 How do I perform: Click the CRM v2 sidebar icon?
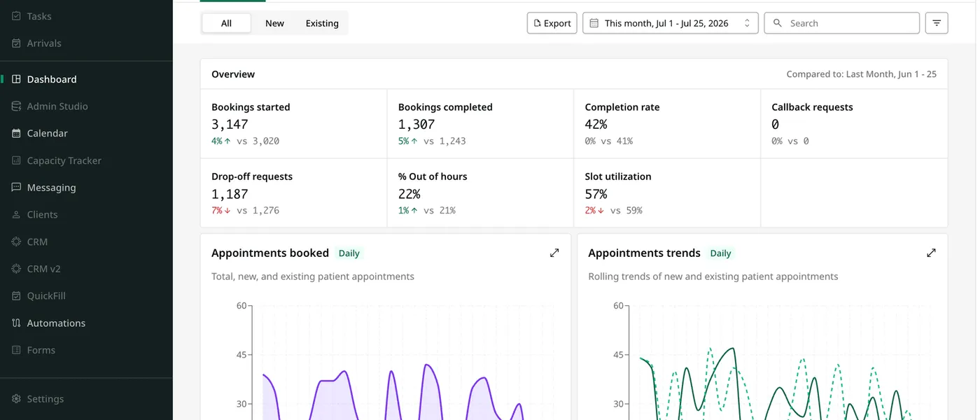pyautogui.click(x=16, y=269)
